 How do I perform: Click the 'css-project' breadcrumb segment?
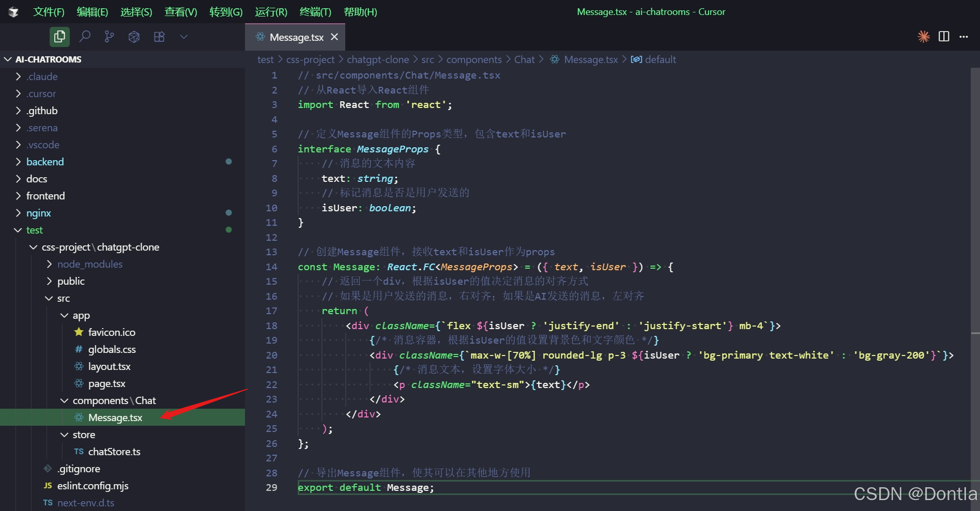click(x=310, y=59)
